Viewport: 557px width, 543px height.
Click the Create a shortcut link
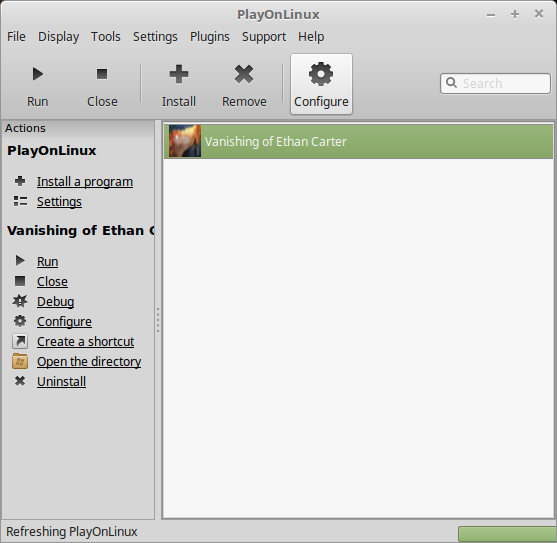click(x=86, y=341)
